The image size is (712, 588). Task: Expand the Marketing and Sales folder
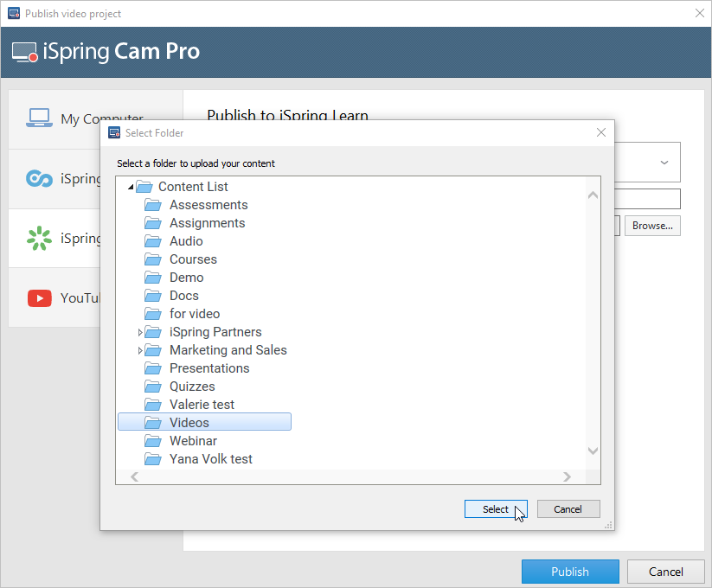pos(140,350)
